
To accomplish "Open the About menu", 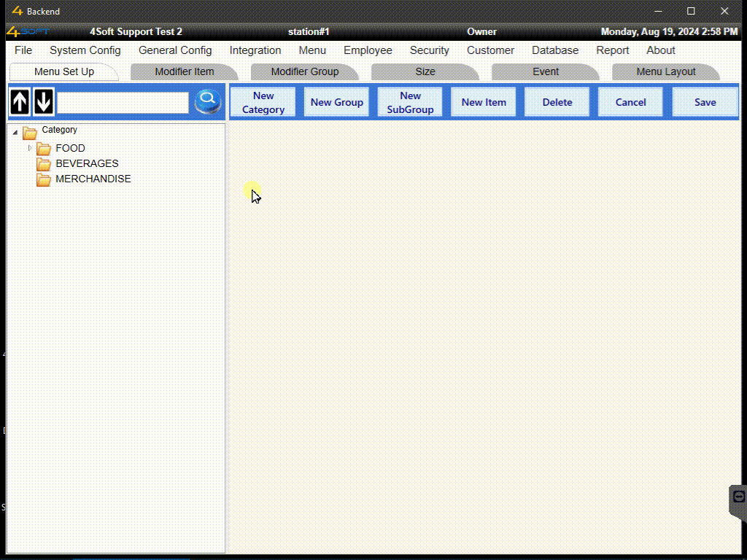I will [661, 50].
